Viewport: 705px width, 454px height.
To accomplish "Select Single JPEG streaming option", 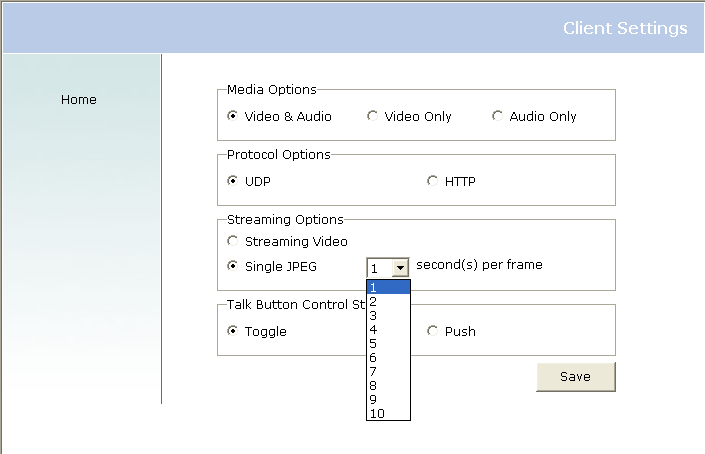I will point(233,266).
